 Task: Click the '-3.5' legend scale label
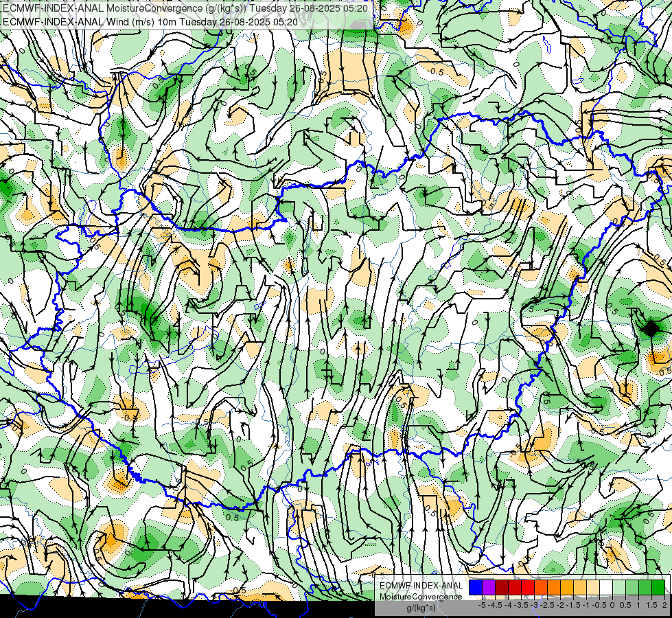(x=521, y=605)
